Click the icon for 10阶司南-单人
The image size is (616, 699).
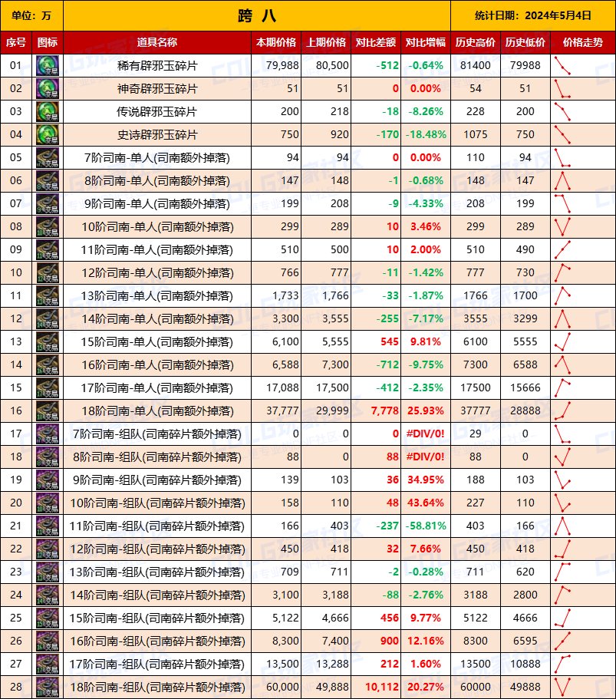coord(48,227)
